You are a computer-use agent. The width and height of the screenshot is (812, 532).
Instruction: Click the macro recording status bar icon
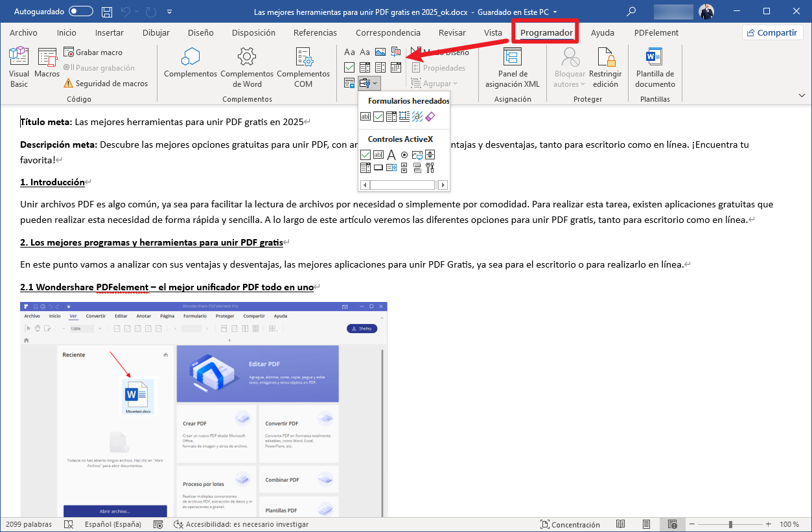click(x=158, y=524)
